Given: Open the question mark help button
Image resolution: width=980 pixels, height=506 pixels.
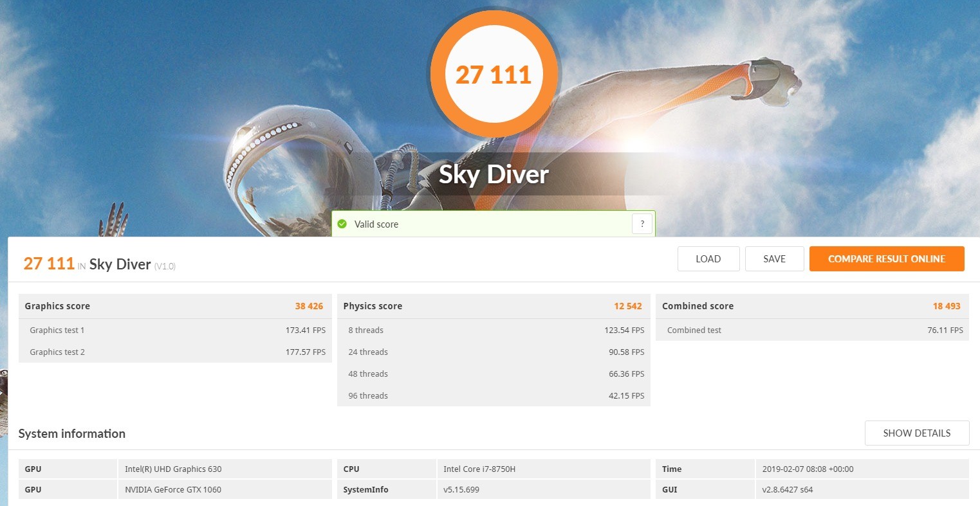Looking at the screenshot, I should coord(642,224).
